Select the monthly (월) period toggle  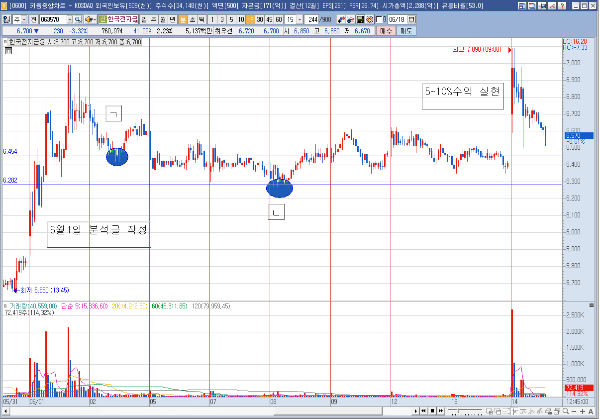click(163, 20)
